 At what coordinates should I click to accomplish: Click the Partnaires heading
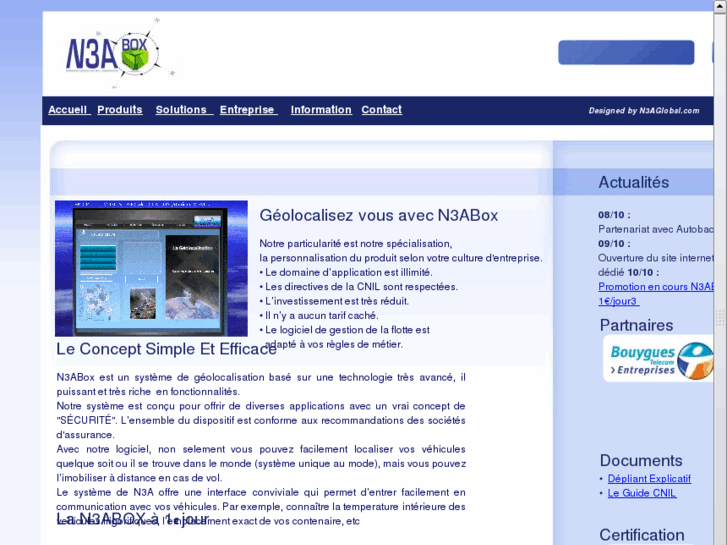click(636, 325)
